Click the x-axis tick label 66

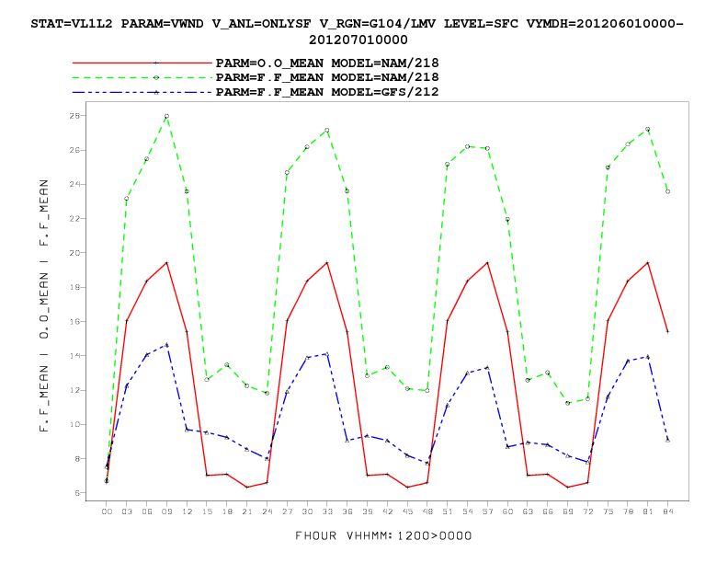[x=548, y=511]
